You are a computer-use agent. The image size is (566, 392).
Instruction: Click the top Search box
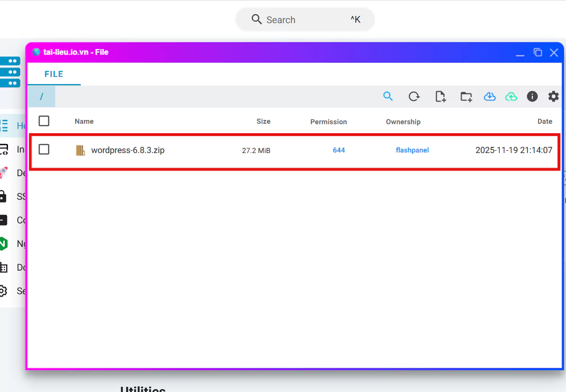(305, 20)
